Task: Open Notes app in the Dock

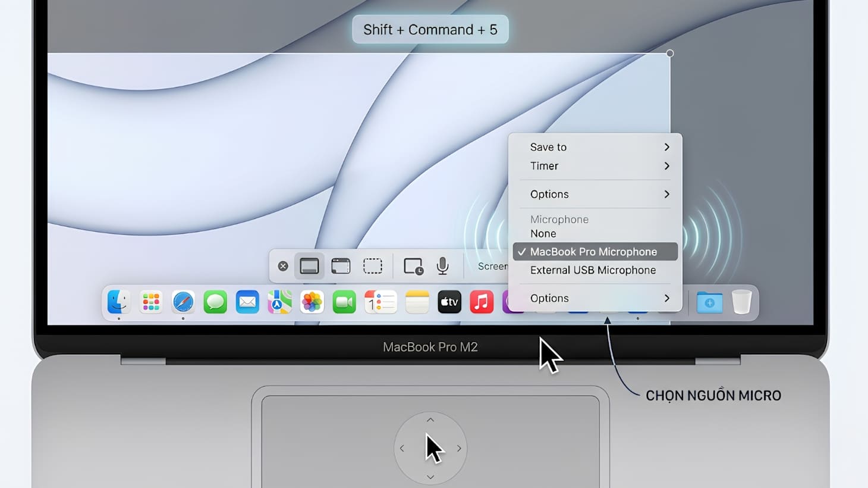Action: [417, 302]
